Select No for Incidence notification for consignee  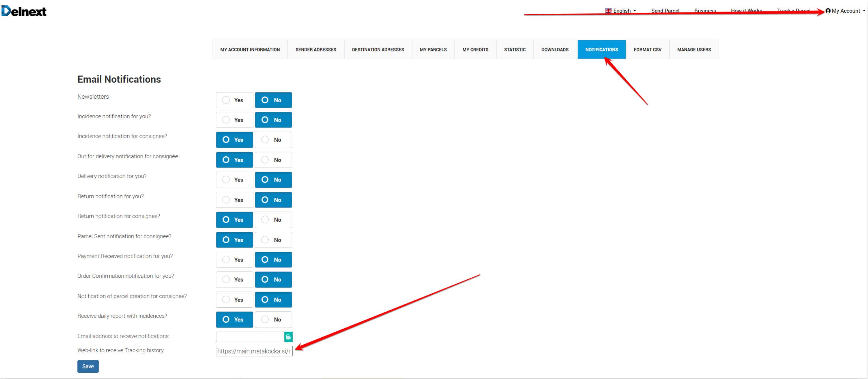pos(273,140)
